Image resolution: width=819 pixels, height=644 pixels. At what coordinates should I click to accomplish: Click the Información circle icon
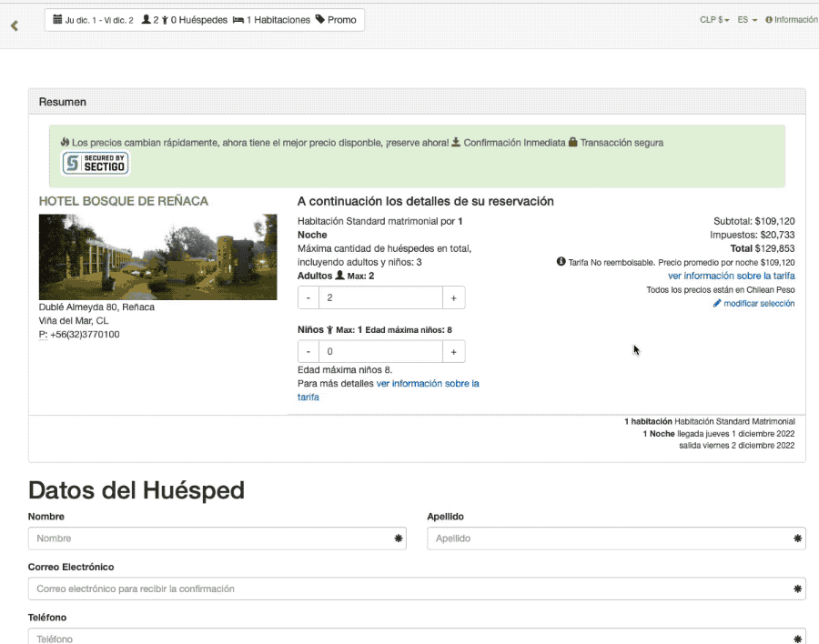[769, 20]
